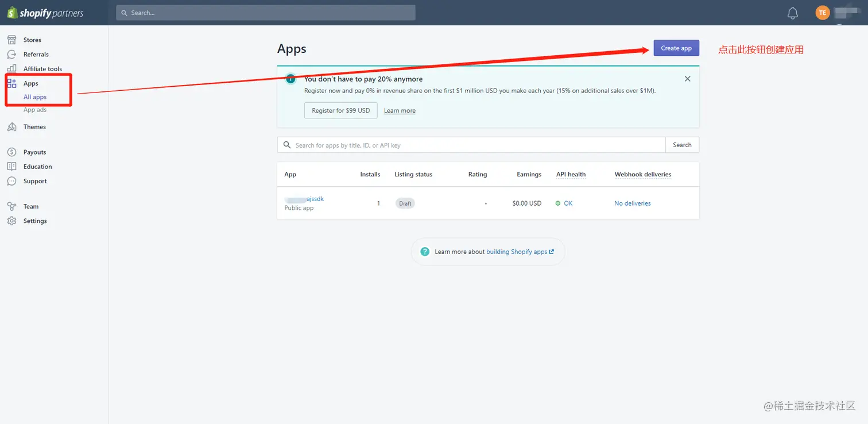868x424 pixels.
Task: Click the Affiliate tools sidebar icon
Action: tap(11, 68)
